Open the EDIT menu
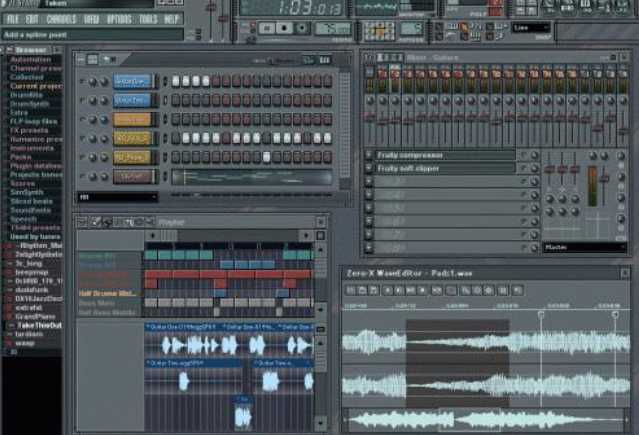This screenshot has width=639, height=435. (32, 19)
